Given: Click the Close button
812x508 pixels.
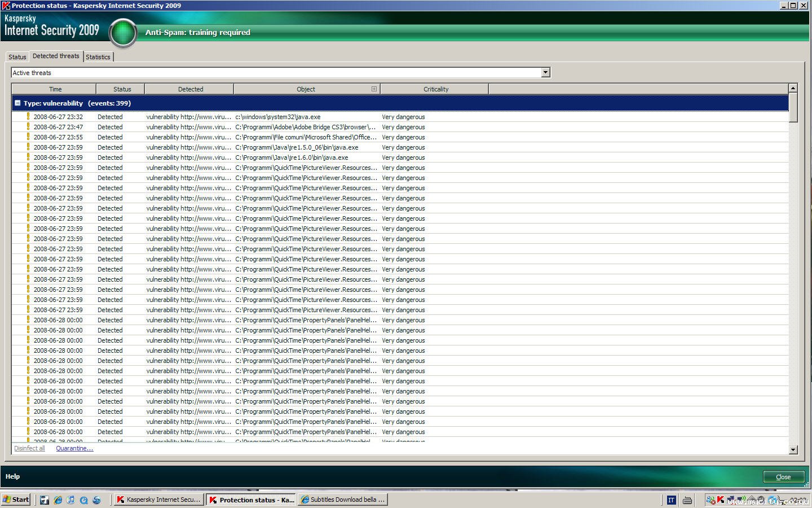Looking at the screenshot, I should [x=783, y=477].
